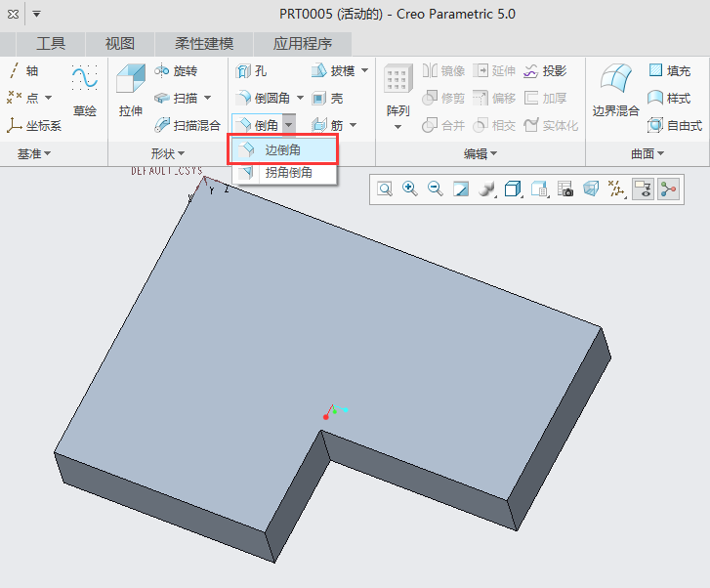Collapse the 倒角 chamfer dropdown arrow
Screen dimensions: 710x588
(288, 125)
